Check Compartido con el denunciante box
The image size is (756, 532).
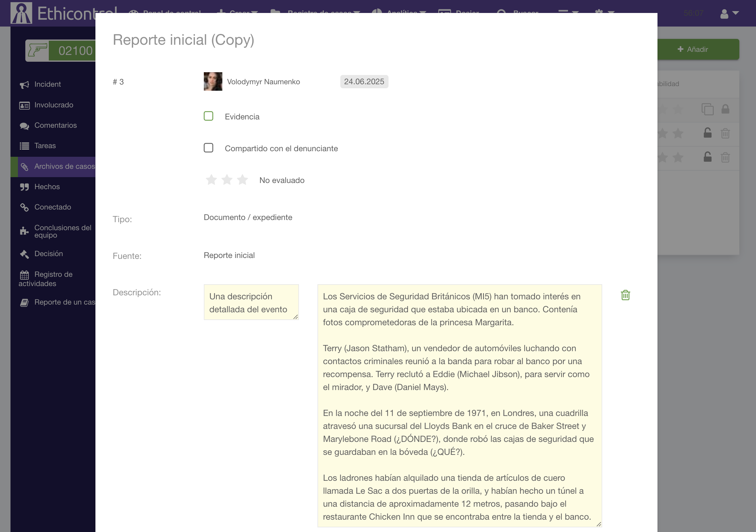208,148
